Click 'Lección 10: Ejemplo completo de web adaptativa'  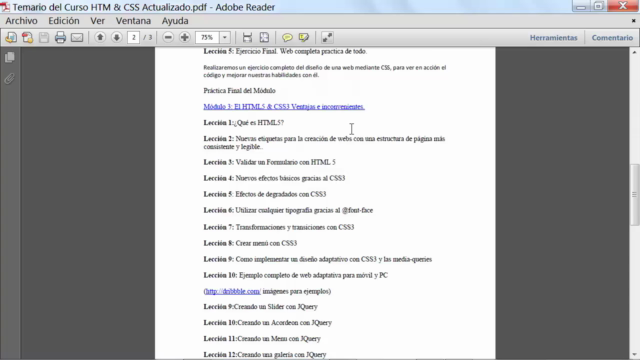point(296,275)
